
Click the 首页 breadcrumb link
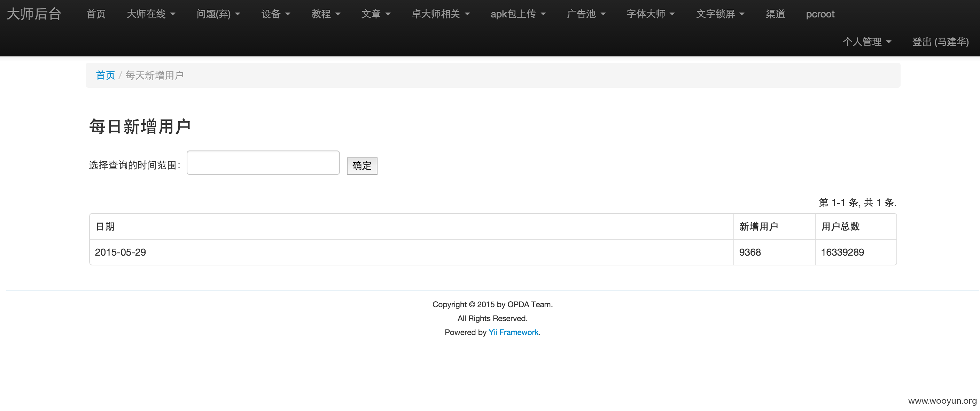(x=106, y=75)
